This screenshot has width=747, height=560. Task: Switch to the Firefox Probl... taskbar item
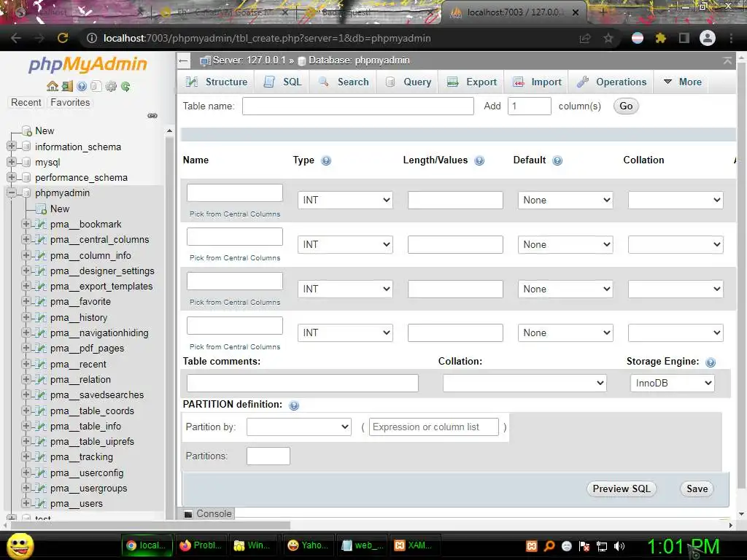pyautogui.click(x=200, y=545)
